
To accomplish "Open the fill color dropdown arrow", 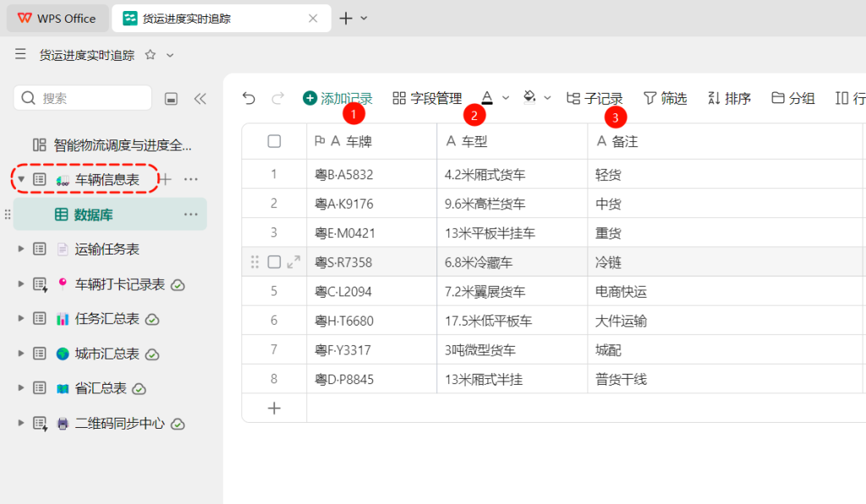I will (547, 98).
